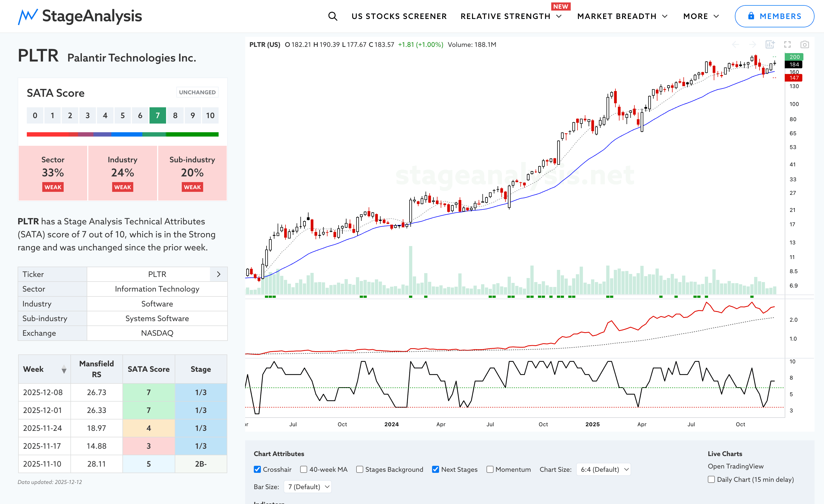The image size is (824, 504).
Task: Click the chart back arrow icon
Action: click(735, 44)
